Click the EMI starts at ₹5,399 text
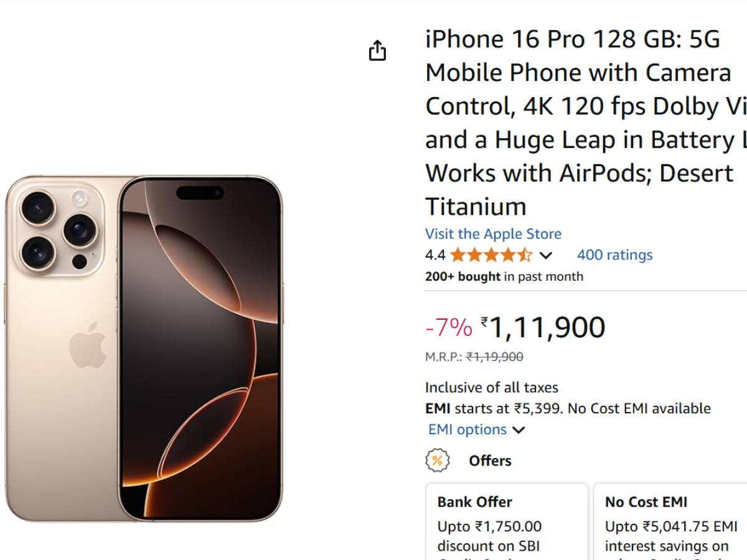Screen dimensions: 747x560 click(567, 409)
